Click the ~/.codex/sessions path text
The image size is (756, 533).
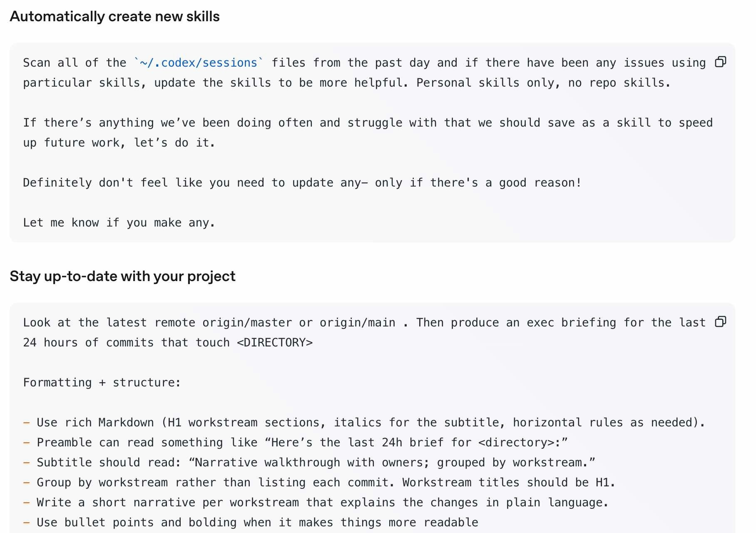point(199,63)
